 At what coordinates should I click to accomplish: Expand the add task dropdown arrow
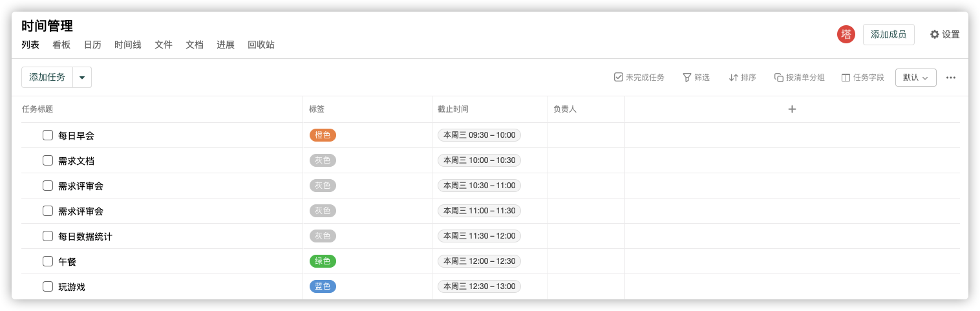tap(82, 78)
